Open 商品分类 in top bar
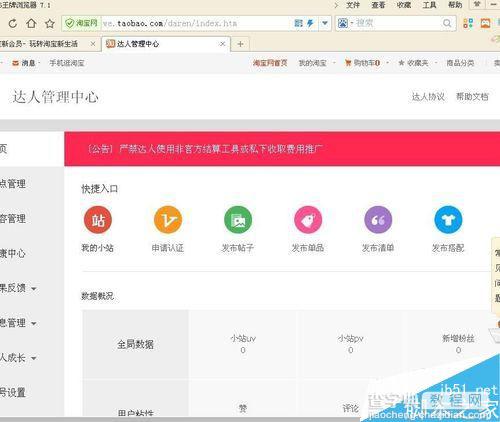 (x=460, y=63)
